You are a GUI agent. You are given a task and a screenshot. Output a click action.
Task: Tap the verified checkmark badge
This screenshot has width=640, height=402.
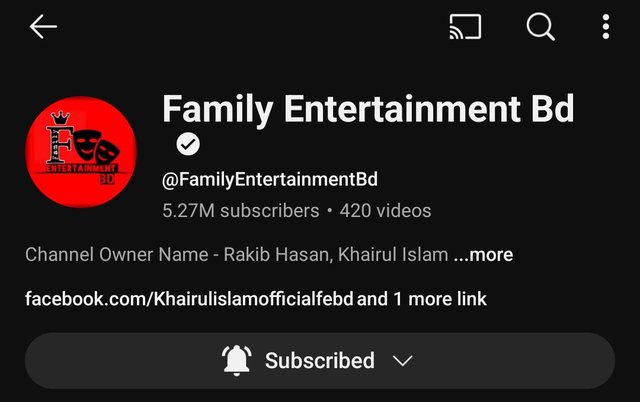click(188, 144)
